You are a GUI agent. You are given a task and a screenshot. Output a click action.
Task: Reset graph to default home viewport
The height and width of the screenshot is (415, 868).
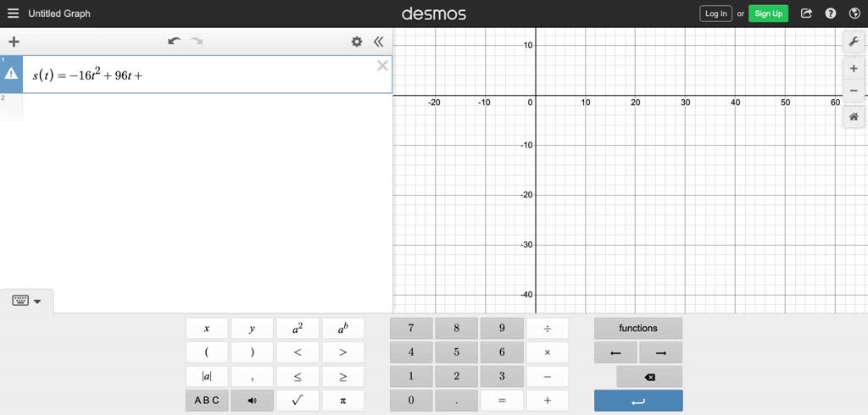coord(854,117)
